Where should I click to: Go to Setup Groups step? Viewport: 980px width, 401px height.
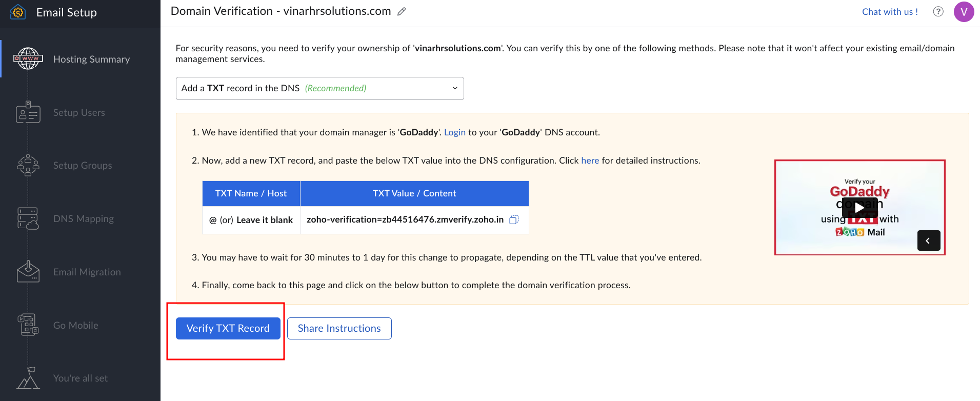(x=82, y=166)
